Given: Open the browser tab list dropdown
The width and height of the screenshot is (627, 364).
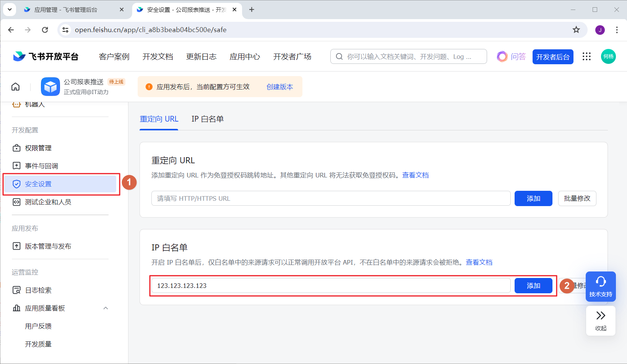Looking at the screenshot, I should (10, 10).
